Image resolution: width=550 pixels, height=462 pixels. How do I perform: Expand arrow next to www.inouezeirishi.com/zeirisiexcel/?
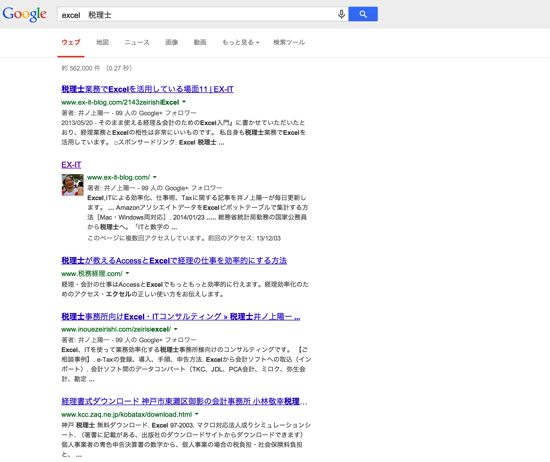(x=176, y=329)
